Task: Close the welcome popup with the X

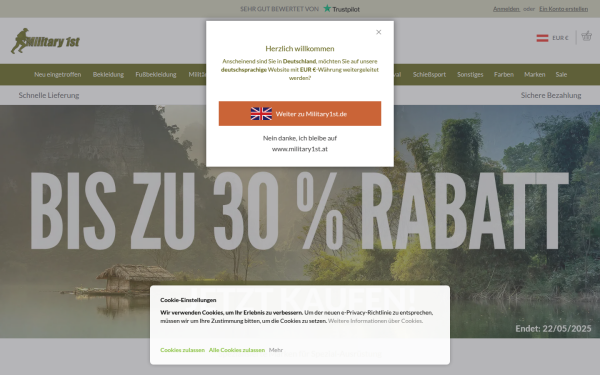Action: (378, 32)
